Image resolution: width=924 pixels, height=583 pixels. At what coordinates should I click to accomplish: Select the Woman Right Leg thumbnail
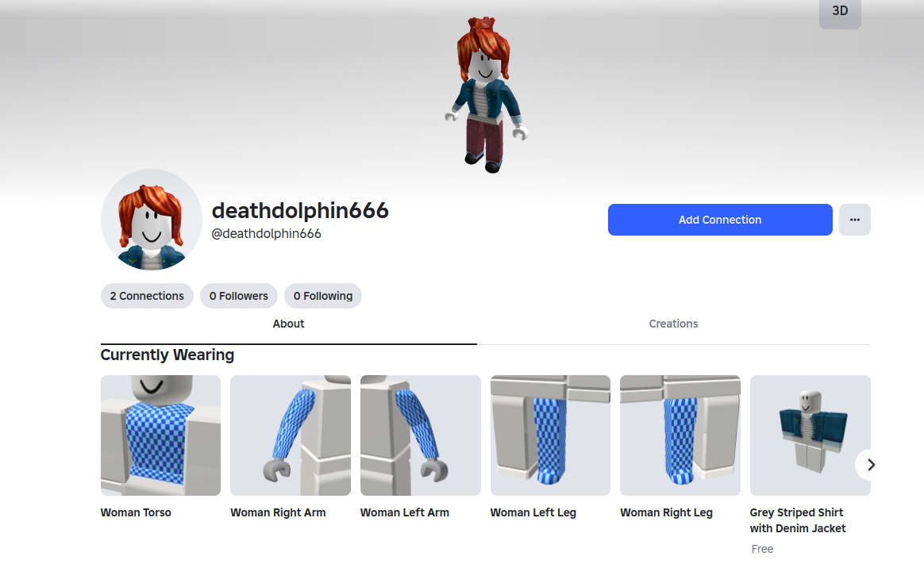(x=680, y=435)
